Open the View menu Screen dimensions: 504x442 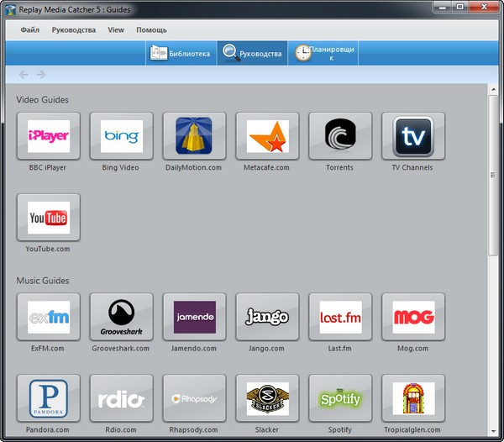click(x=116, y=29)
